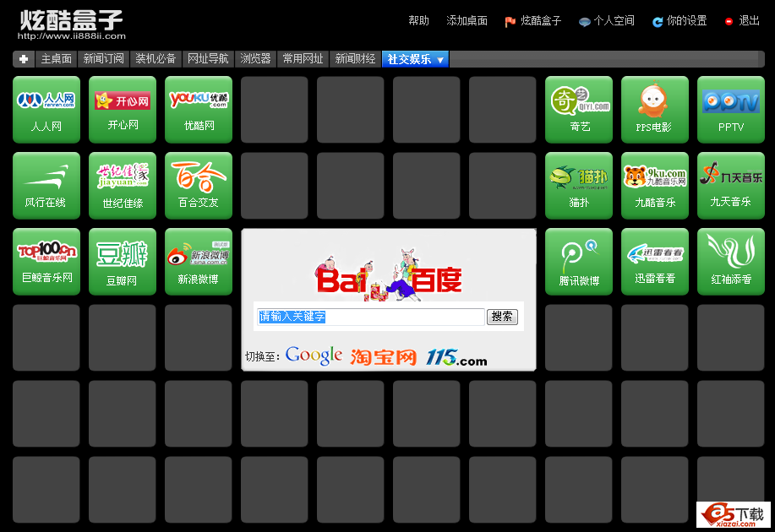Open the 腾讯微博 tile
Image resolution: width=775 pixels, height=532 pixels.
click(579, 261)
